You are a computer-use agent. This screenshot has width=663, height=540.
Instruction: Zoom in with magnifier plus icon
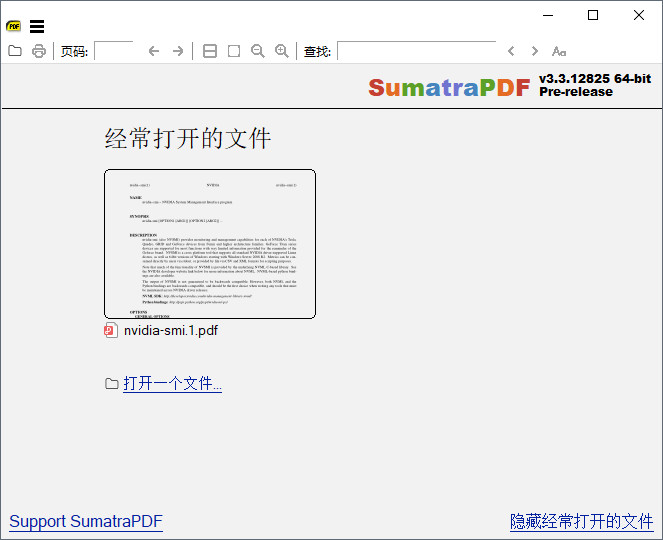(x=282, y=51)
